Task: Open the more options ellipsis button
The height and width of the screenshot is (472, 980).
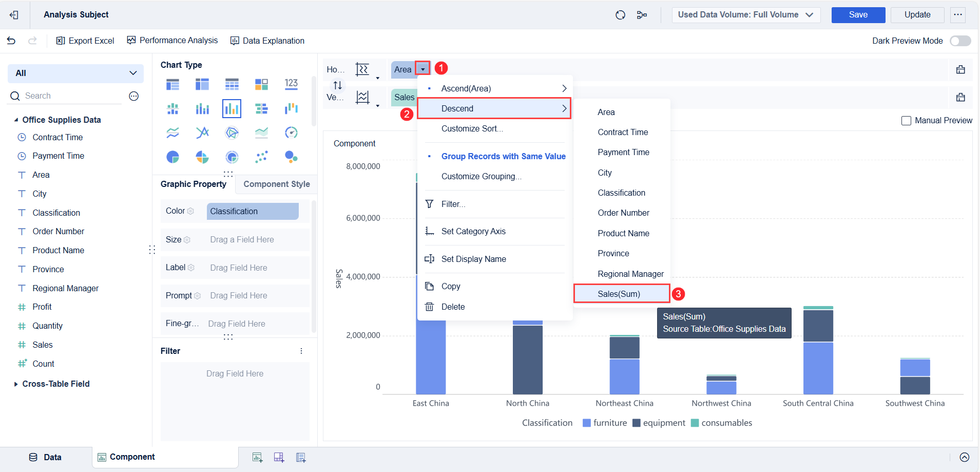Action: click(x=958, y=15)
